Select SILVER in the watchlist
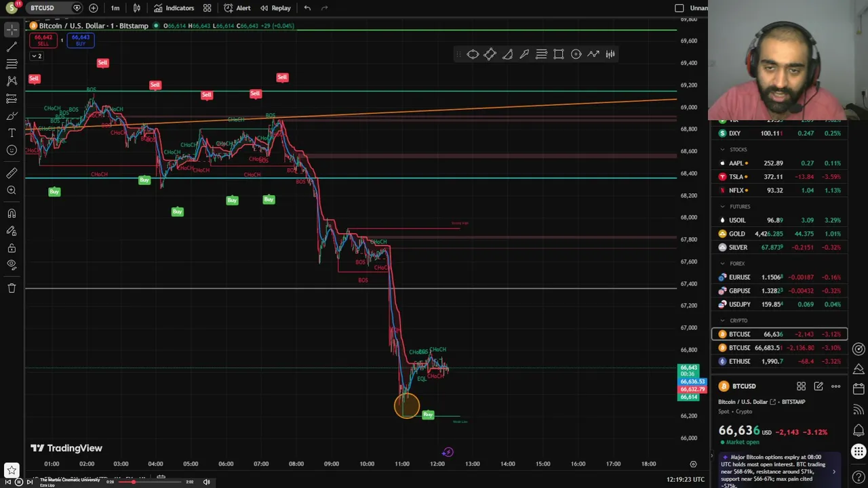868x488 pixels. pyautogui.click(x=779, y=247)
